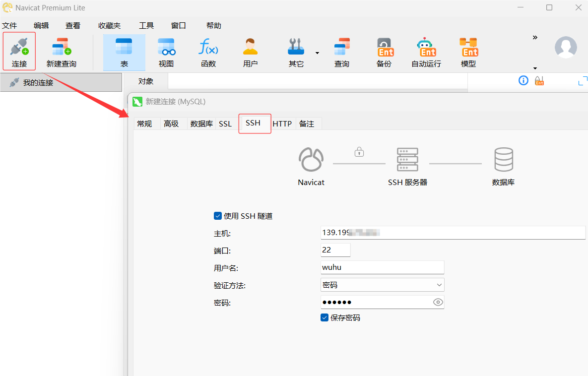Click the 用户名 field containing wuhu
The width and height of the screenshot is (588, 376).
tap(383, 267)
